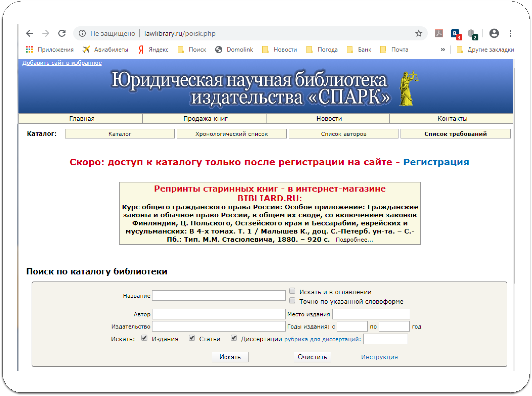Open the Яндекс bookmark
The height and width of the screenshot is (396, 532).
(153, 50)
